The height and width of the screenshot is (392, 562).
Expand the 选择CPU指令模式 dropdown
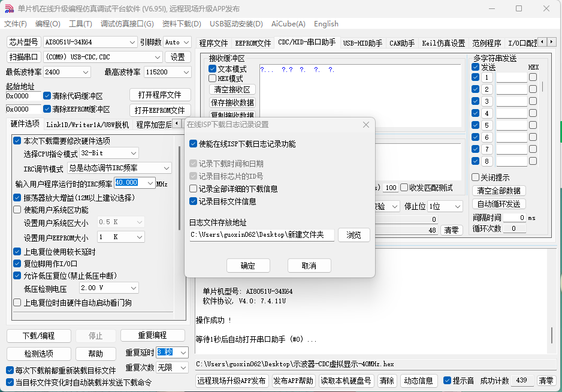pos(133,153)
